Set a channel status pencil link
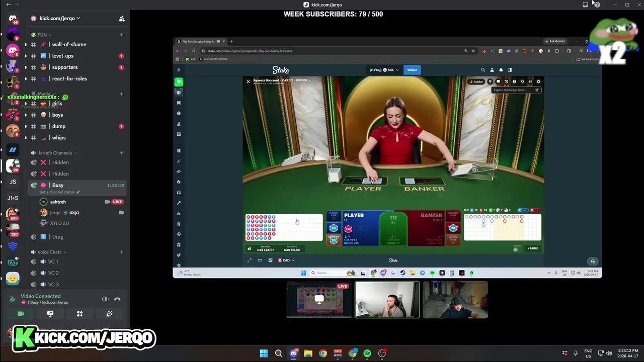Viewport: 644px width, 362px height. click(x=59, y=192)
